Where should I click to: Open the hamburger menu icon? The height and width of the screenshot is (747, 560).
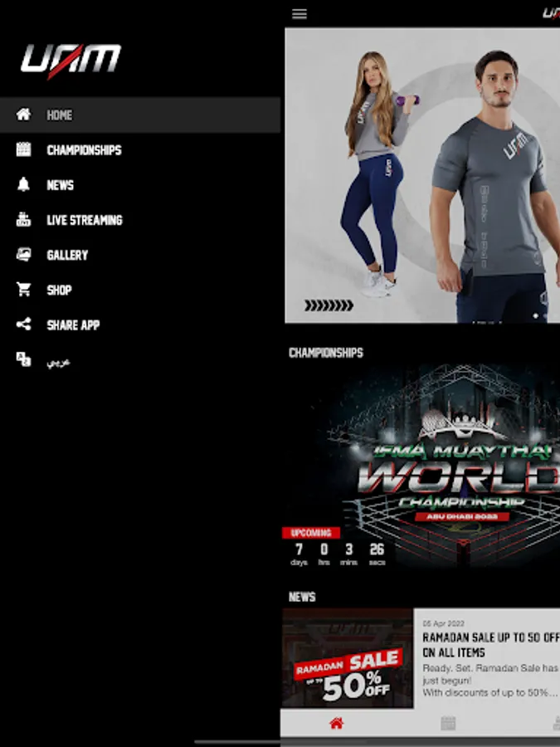click(x=299, y=14)
